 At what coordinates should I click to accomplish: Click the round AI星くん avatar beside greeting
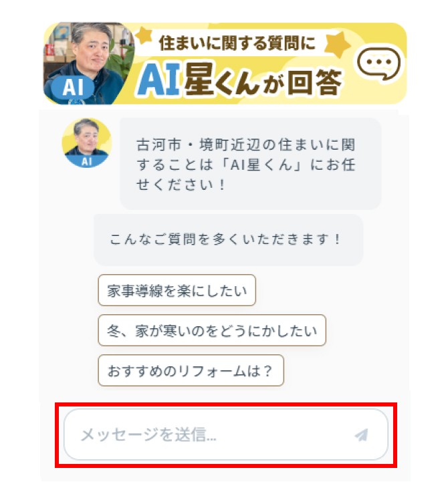(x=86, y=142)
